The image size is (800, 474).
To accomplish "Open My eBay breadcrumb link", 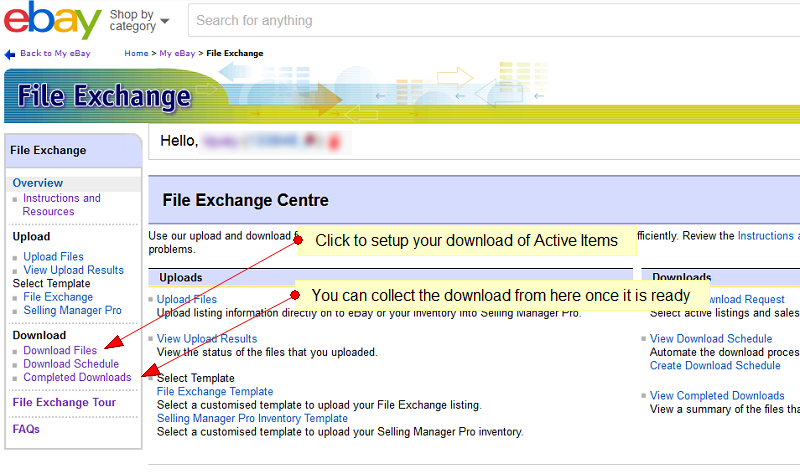I will (177, 53).
